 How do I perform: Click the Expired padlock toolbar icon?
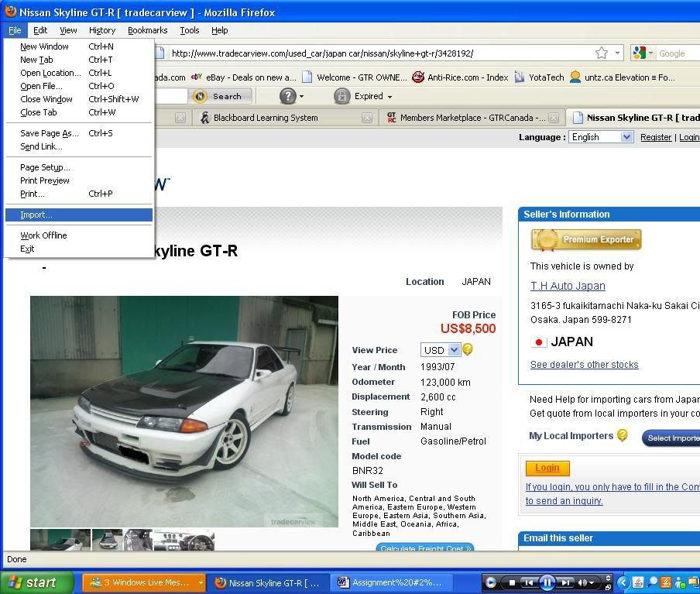click(x=342, y=96)
